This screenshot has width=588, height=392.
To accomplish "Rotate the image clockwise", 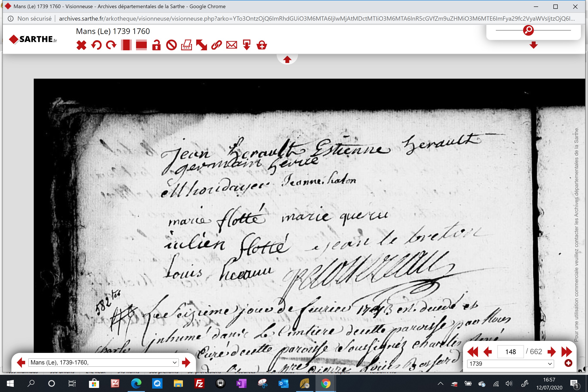I will click(111, 45).
